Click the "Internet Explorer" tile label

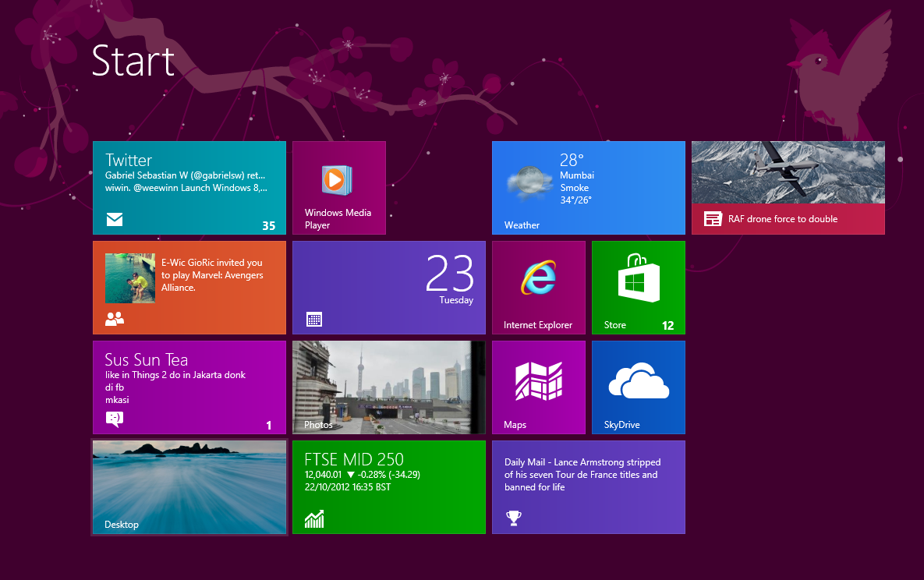[x=538, y=325]
